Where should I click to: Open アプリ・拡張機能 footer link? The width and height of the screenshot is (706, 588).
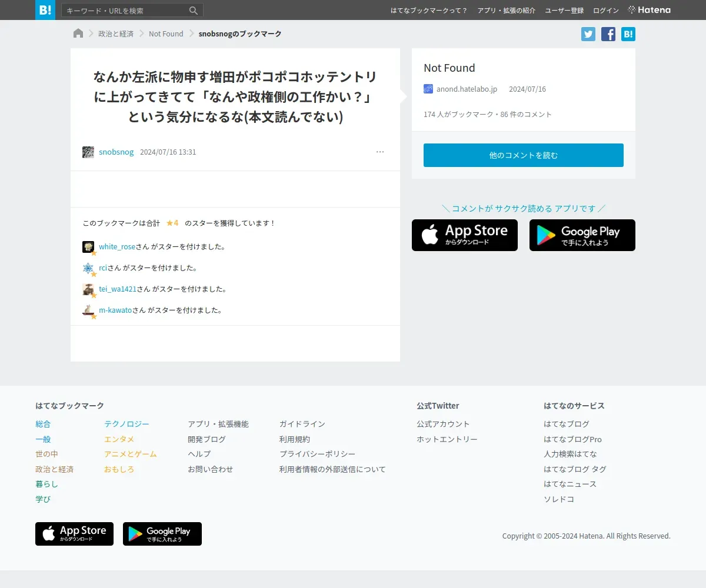218,424
